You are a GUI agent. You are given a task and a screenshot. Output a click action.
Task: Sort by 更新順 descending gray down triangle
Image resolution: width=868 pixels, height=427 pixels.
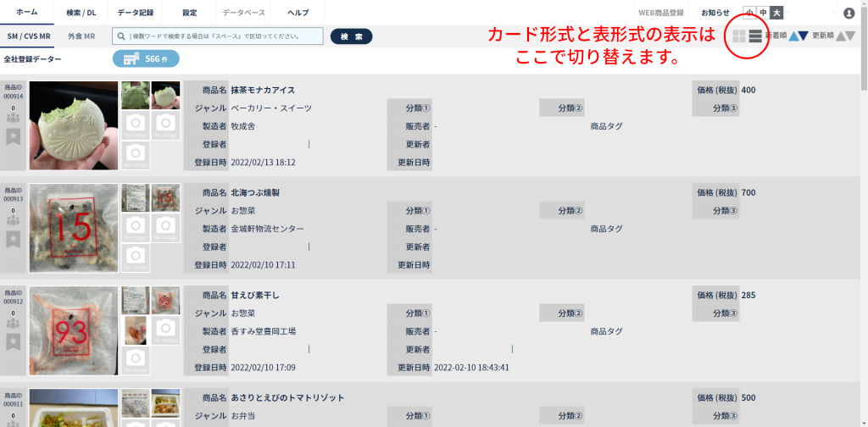coord(850,36)
